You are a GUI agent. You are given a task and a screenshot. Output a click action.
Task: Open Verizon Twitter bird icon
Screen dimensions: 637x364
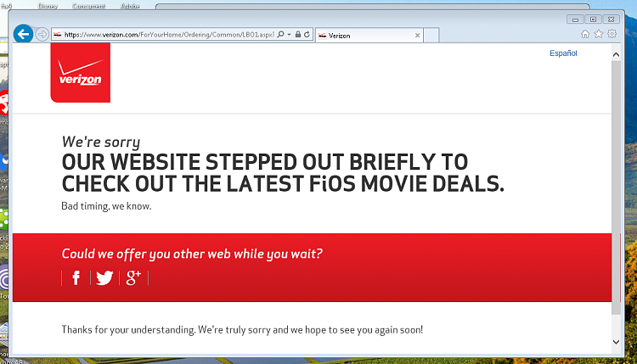pos(104,278)
